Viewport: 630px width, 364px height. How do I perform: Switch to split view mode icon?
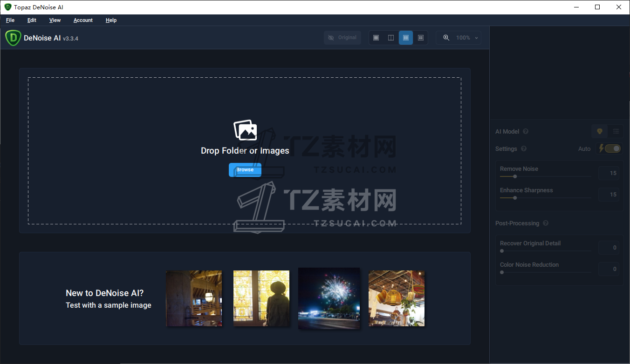pyautogui.click(x=391, y=38)
